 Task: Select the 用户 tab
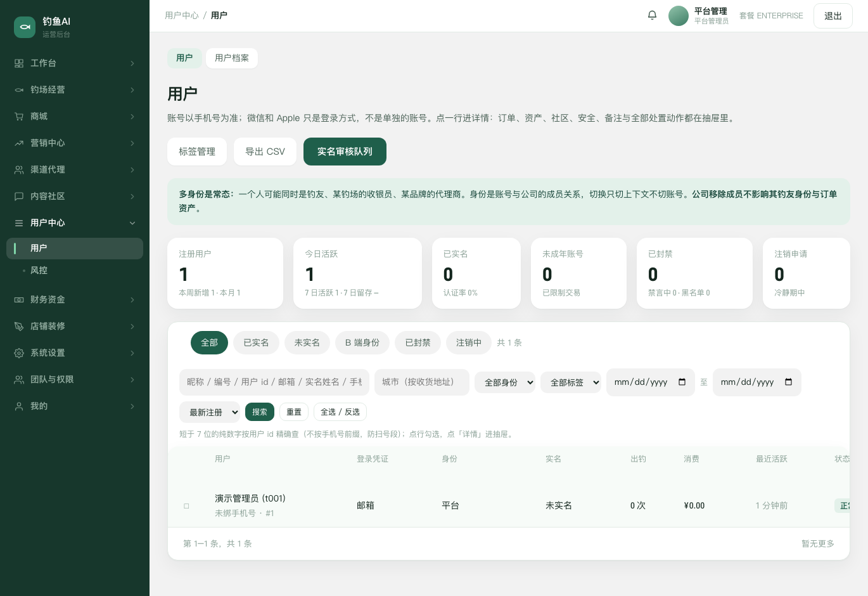[x=184, y=58]
